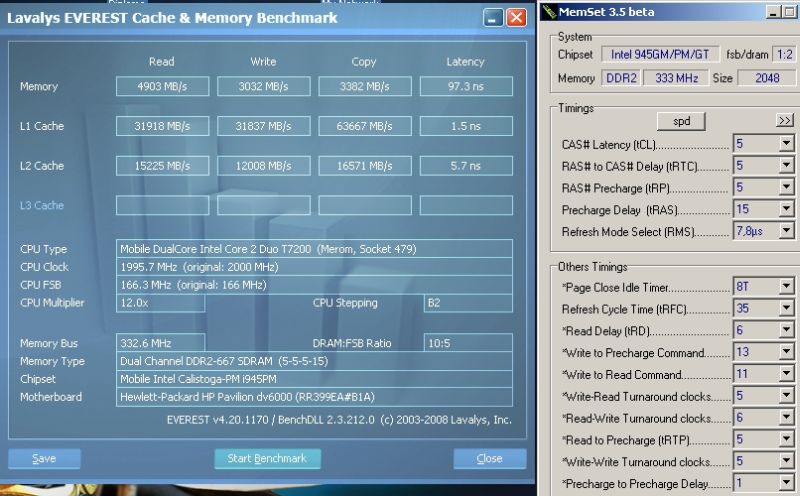The height and width of the screenshot is (496, 800).
Task: Click the L1 Cache Read value 31918 MB/s
Action: pos(162,126)
